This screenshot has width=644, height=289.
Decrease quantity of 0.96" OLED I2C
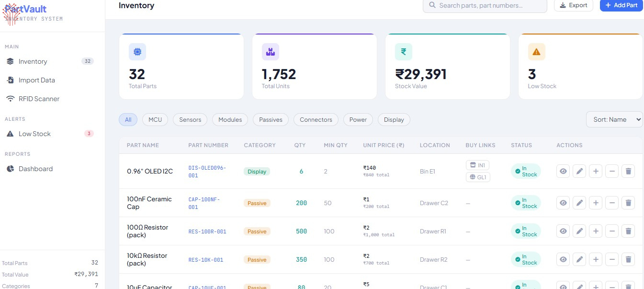[612, 171]
